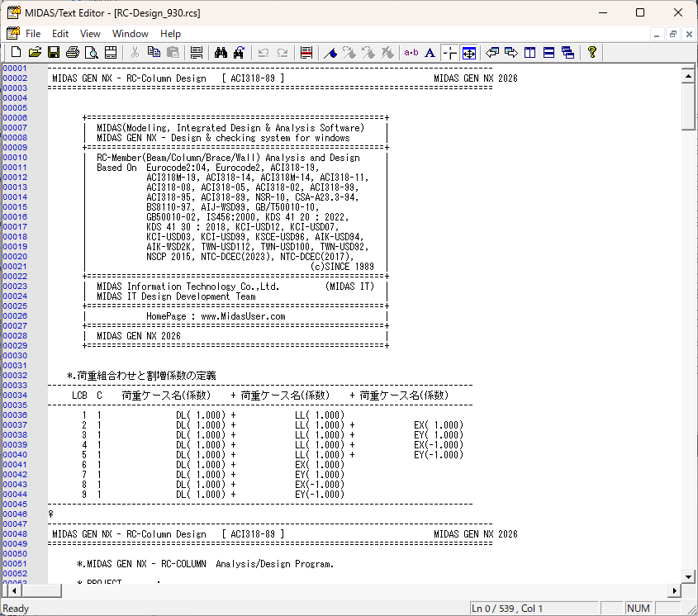Click the document icon in menu bar
This screenshot has height=616, width=698.
pyautogui.click(x=13, y=33)
